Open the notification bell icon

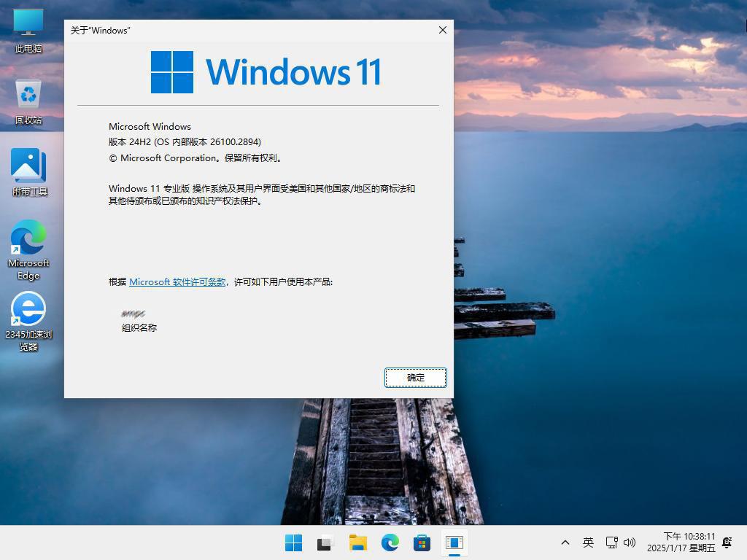[x=727, y=542]
